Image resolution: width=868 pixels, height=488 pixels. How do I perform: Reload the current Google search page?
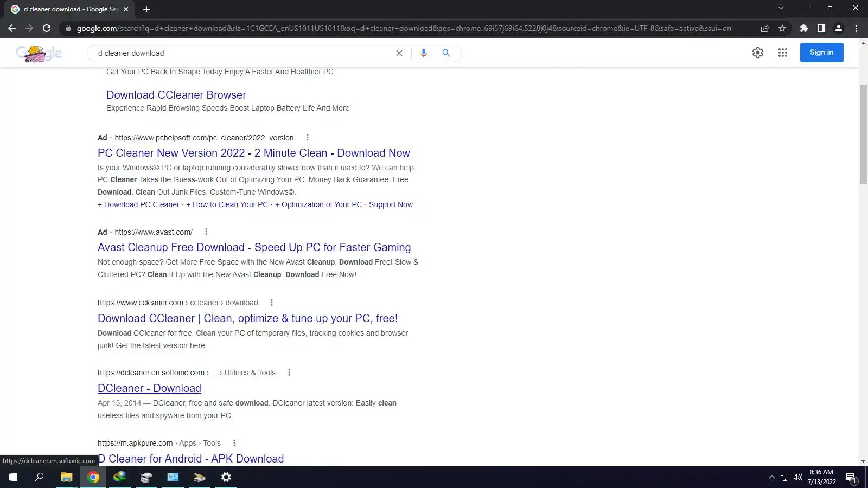(x=47, y=28)
